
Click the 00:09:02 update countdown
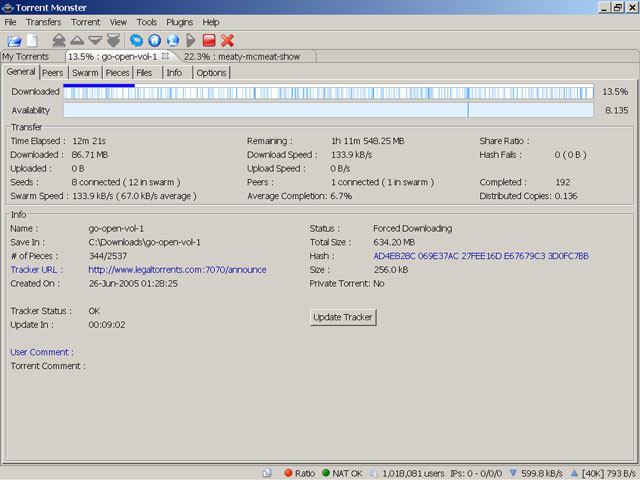(x=107, y=325)
